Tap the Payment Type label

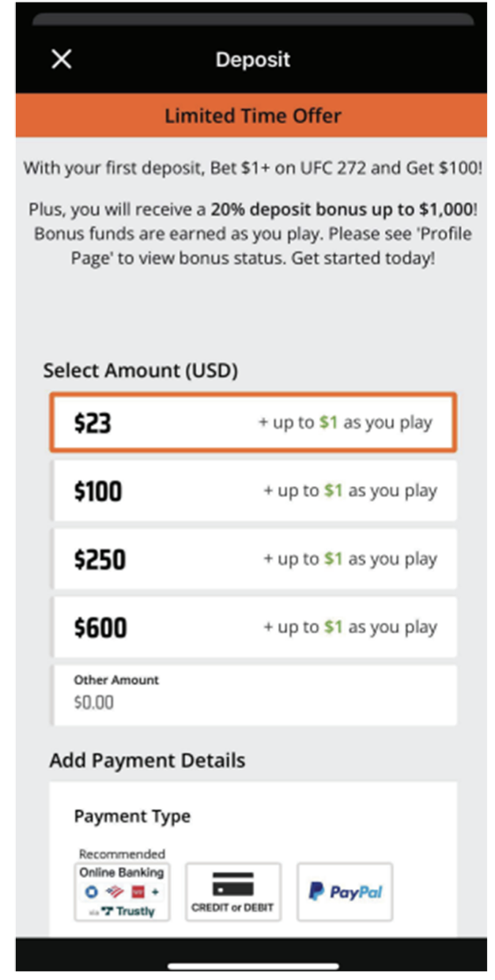pyautogui.click(x=132, y=816)
